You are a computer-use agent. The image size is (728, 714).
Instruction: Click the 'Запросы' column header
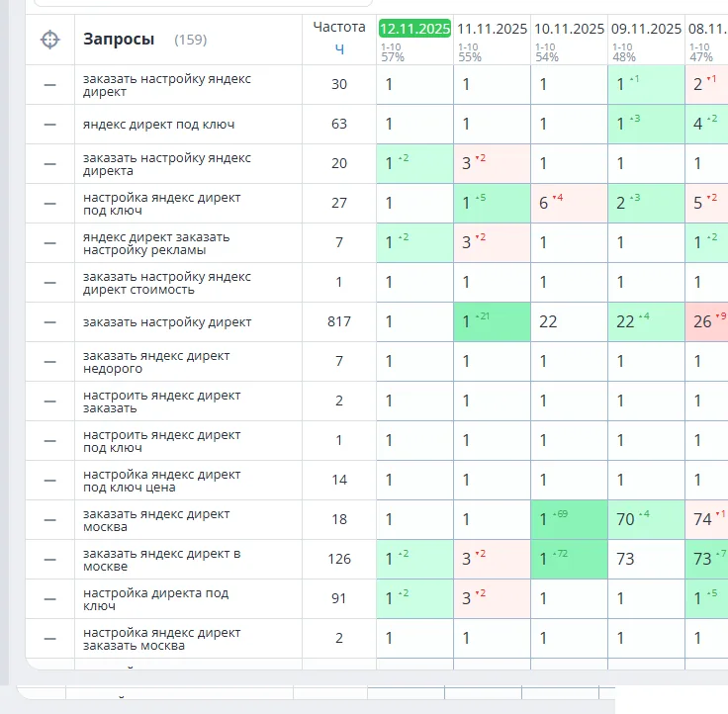tap(119, 39)
